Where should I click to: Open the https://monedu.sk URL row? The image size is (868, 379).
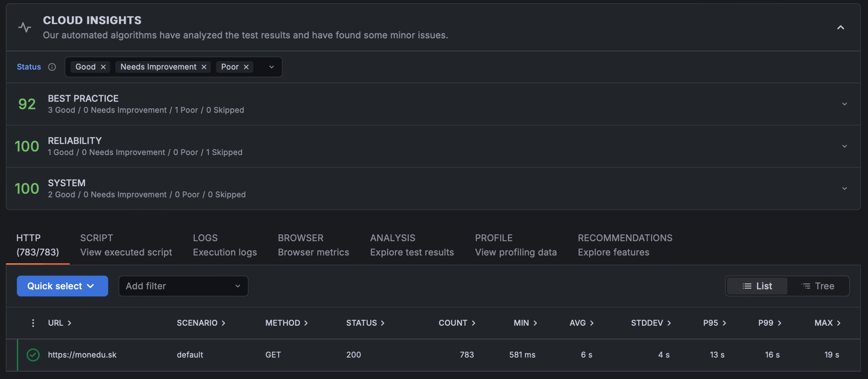[x=82, y=355]
